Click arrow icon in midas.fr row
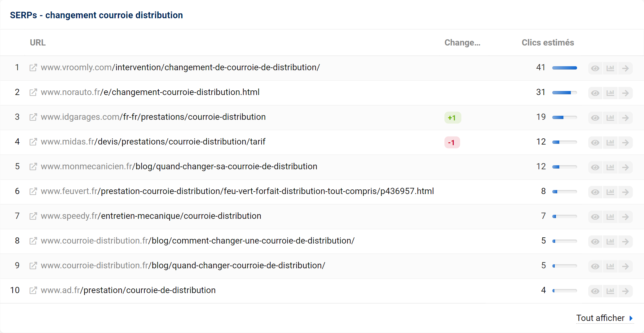Image resolution: width=644 pixels, height=333 pixels. [x=625, y=142]
